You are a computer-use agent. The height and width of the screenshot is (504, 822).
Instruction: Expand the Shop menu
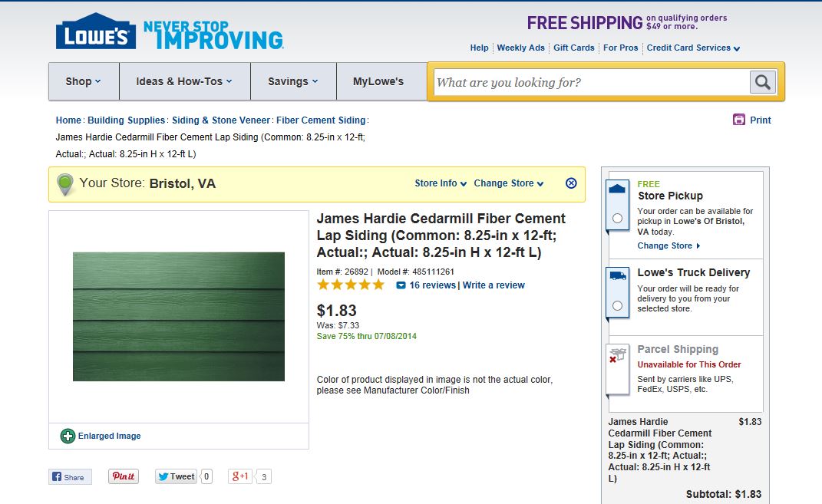tap(83, 81)
